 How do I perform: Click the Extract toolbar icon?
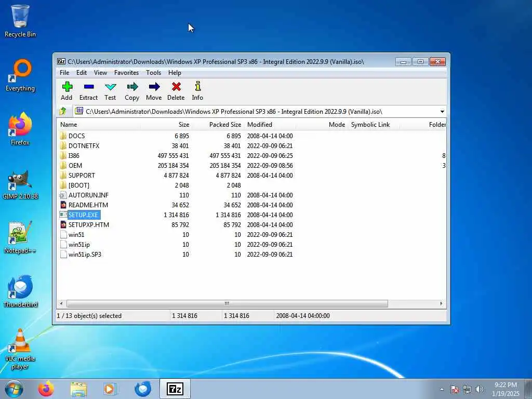88,87
